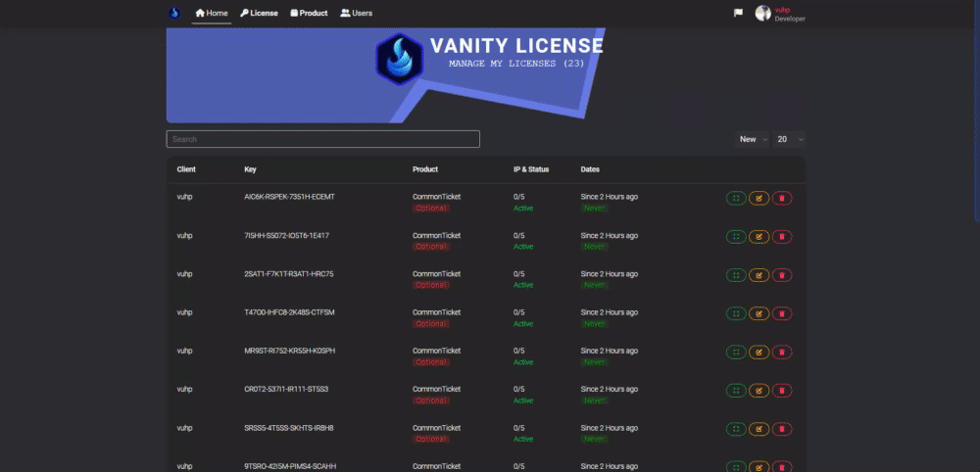Click the Active status in the 2SAT1-F7K1T row

523,285
